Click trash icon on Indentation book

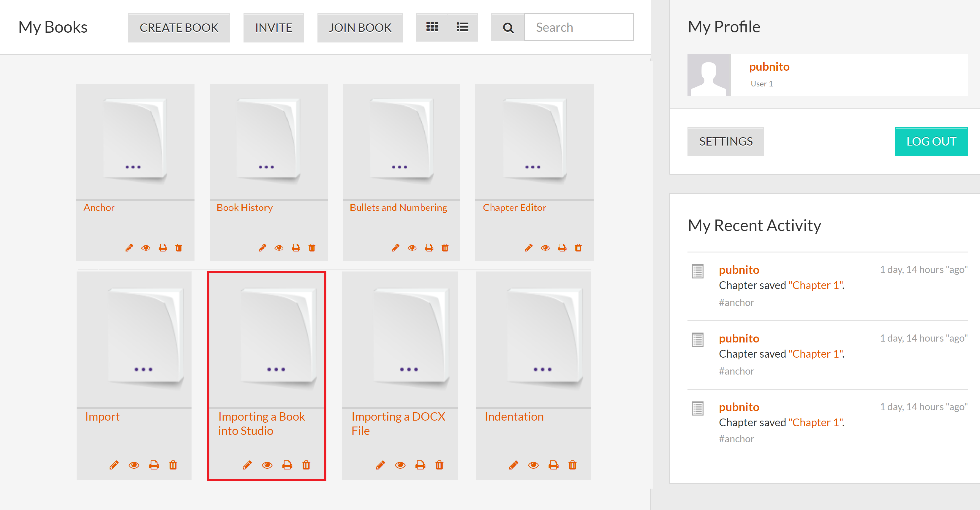tap(573, 465)
